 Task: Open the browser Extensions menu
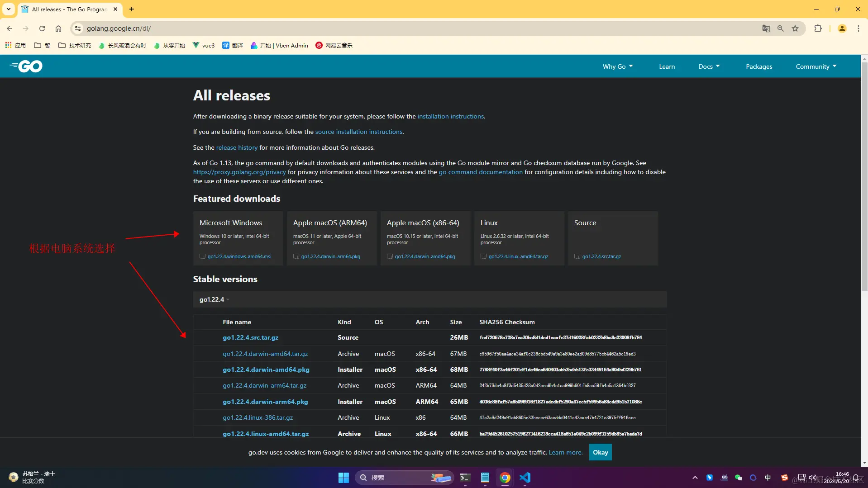818,28
